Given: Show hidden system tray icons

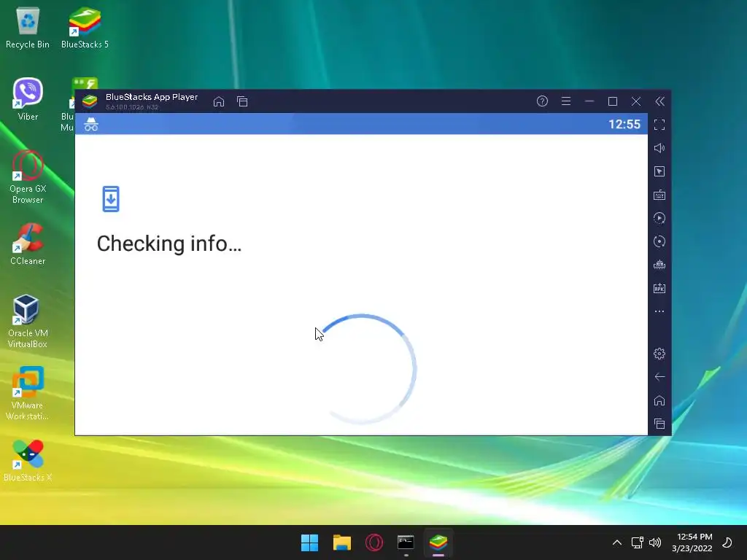Looking at the screenshot, I should 617,542.
